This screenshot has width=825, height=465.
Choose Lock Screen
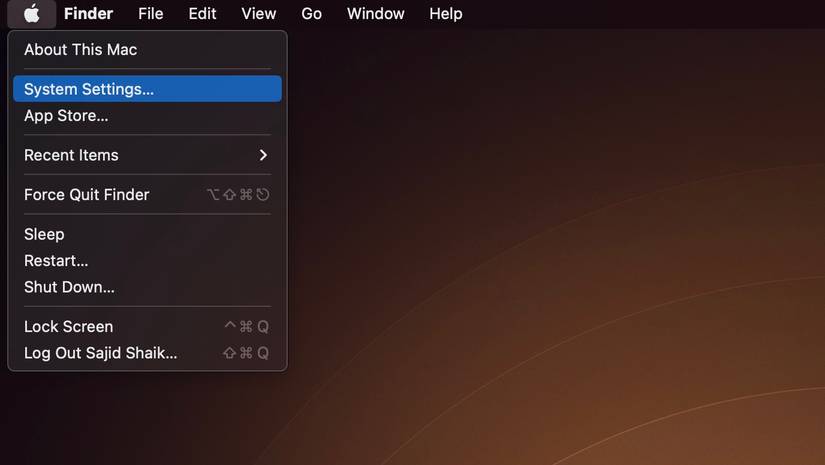[147, 326]
